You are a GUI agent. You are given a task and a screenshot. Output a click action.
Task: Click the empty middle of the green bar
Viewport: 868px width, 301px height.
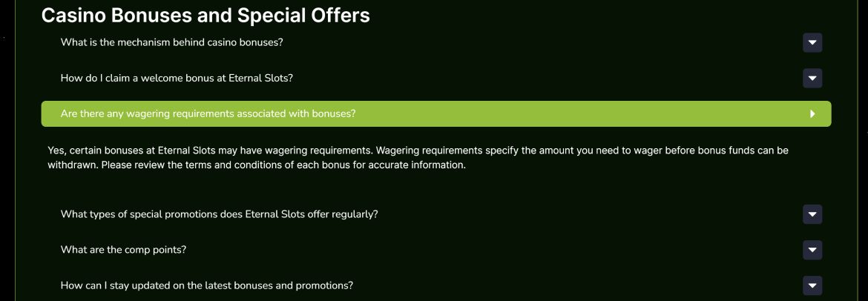[579, 114]
